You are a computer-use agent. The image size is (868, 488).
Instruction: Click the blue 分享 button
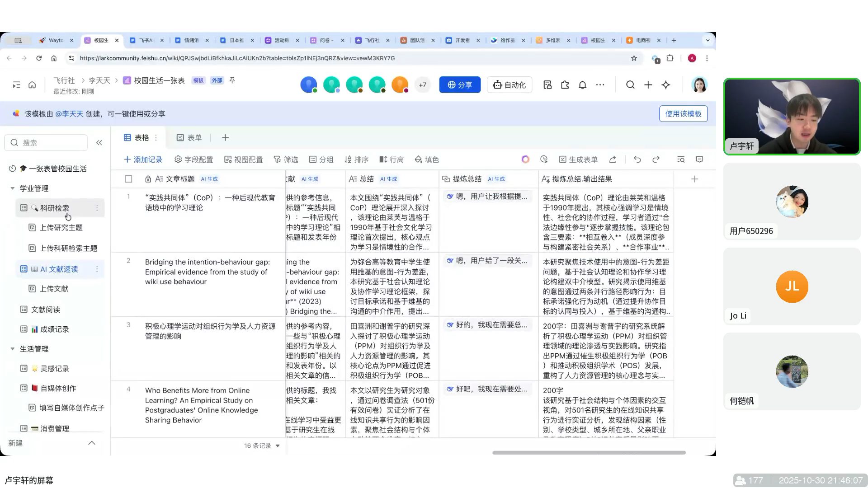(460, 85)
